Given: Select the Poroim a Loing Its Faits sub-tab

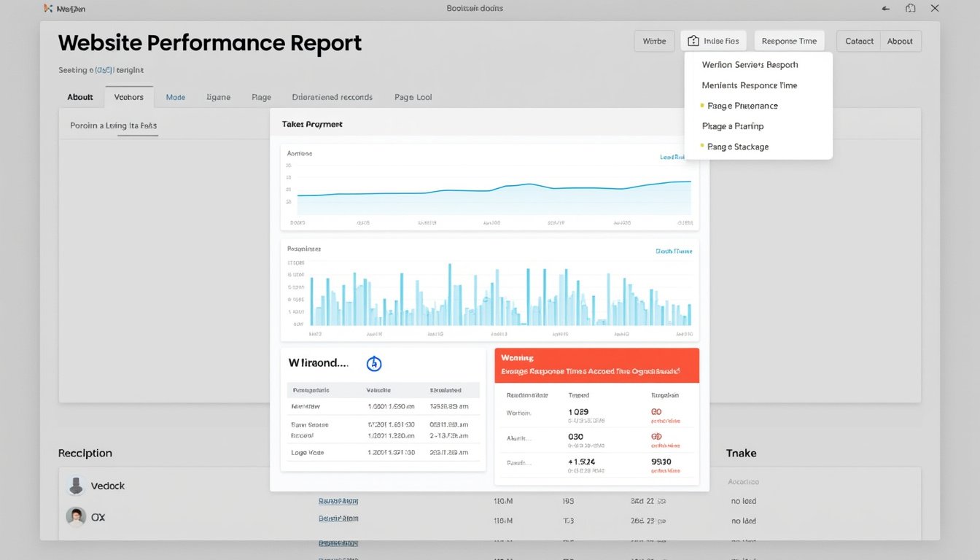Looking at the screenshot, I should click(x=113, y=125).
